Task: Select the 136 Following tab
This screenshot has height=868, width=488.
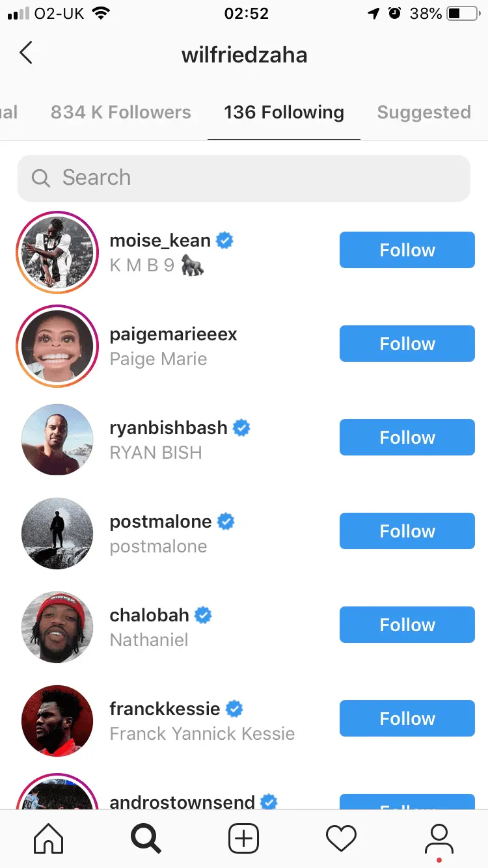Action: (284, 113)
